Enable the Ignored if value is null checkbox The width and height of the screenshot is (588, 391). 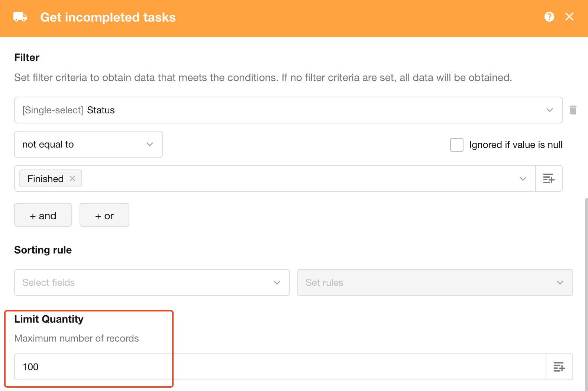[x=456, y=145]
